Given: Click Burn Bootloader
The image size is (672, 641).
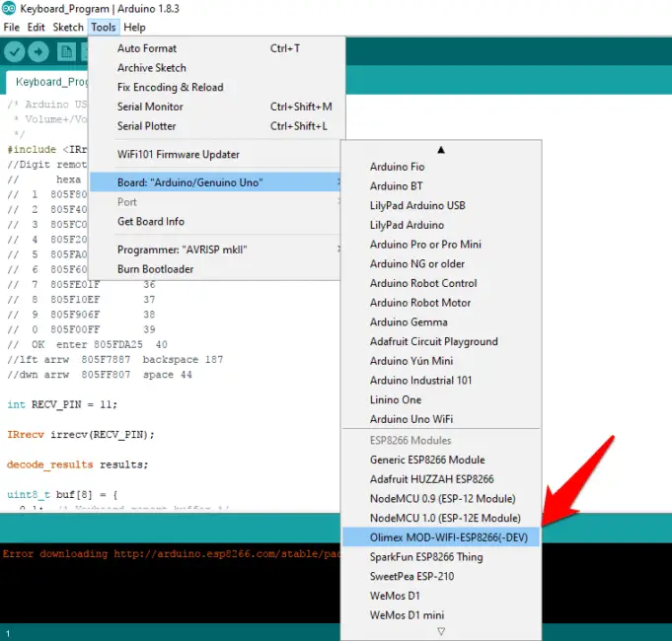Looking at the screenshot, I should (155, 269).
